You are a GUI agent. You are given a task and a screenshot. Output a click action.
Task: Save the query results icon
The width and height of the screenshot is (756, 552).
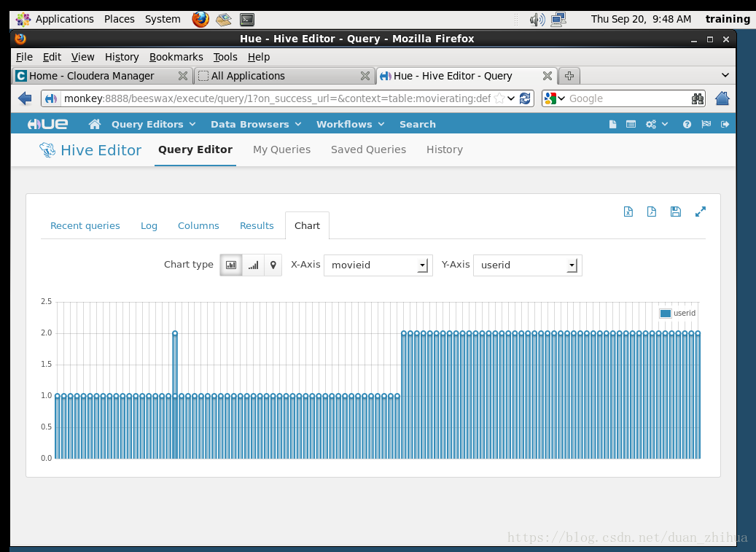[676, 211]
